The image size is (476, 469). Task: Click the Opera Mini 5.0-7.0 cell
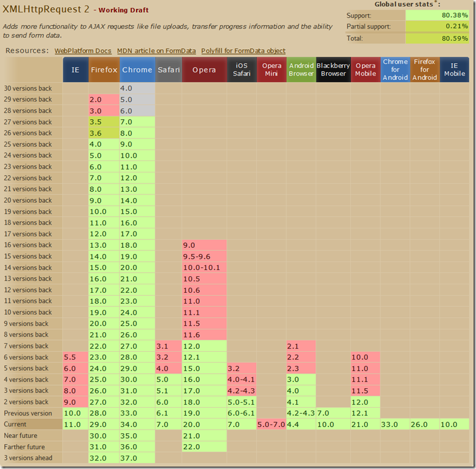pos(271,424)
